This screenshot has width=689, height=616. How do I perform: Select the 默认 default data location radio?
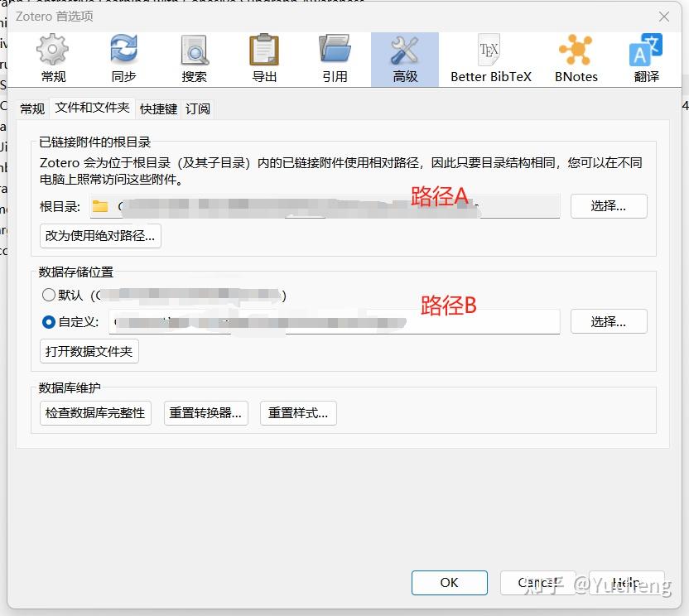click(48, 295)
